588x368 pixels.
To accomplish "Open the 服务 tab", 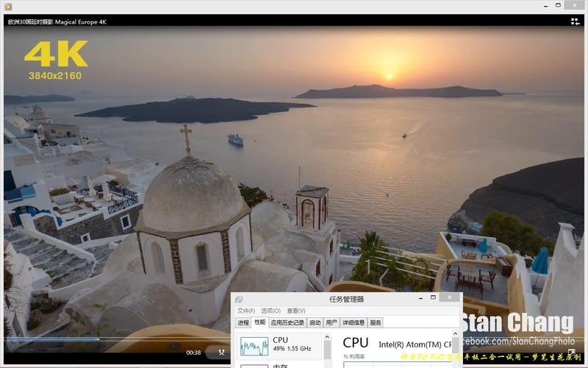I will (376, 322).
